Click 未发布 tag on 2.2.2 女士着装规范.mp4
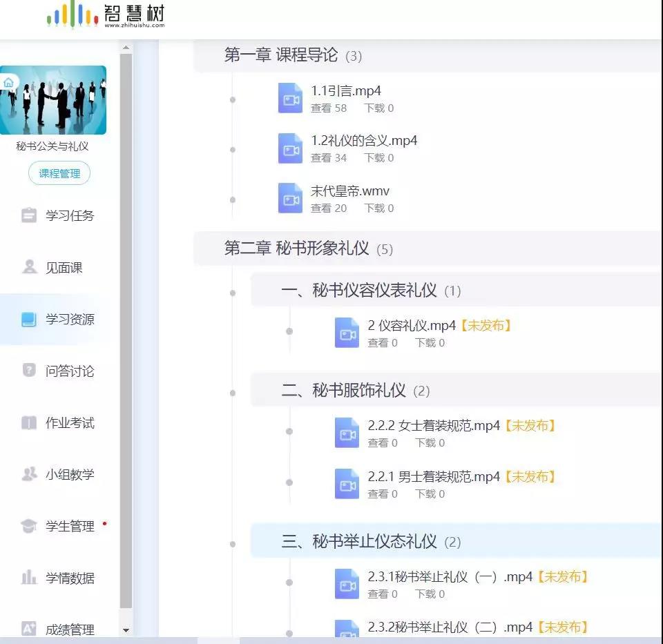The height and width of the screenshot is (644, 663). coord(530,425)
